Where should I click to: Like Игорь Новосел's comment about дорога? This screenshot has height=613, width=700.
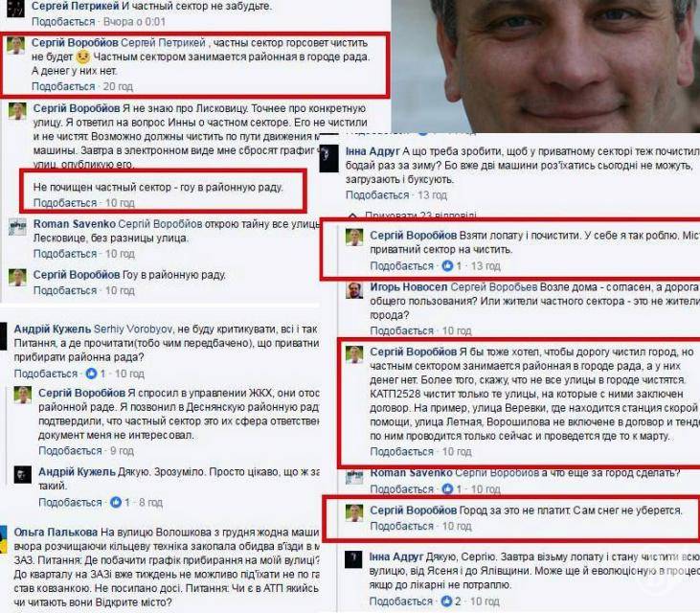tap(402, 330)
